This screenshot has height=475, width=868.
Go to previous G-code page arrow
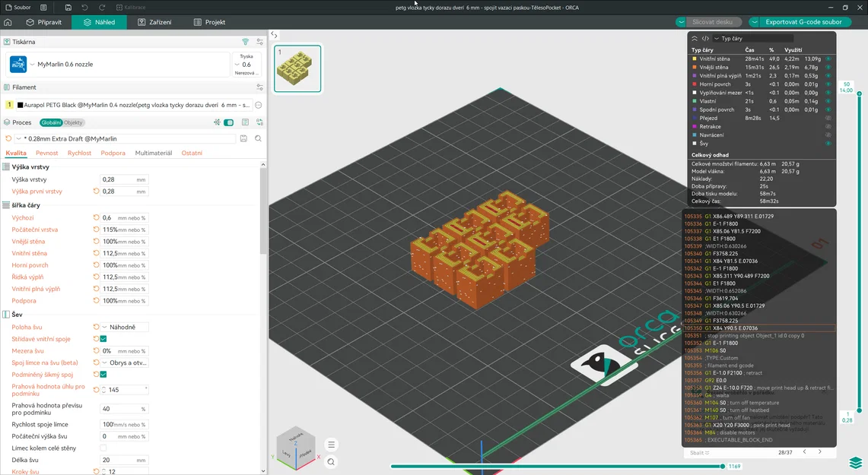pos(804,451)
